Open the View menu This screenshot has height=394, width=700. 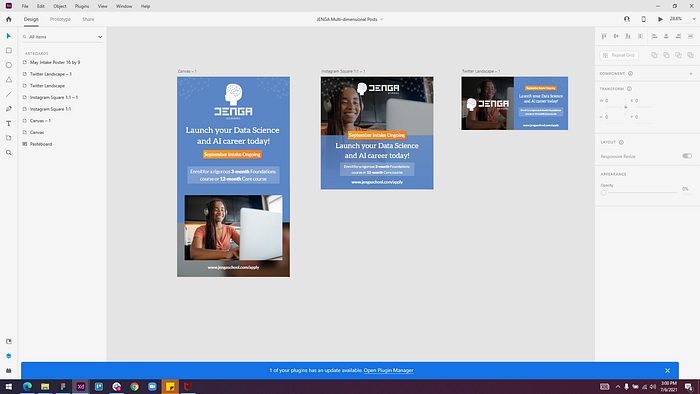tap(103, 6)
